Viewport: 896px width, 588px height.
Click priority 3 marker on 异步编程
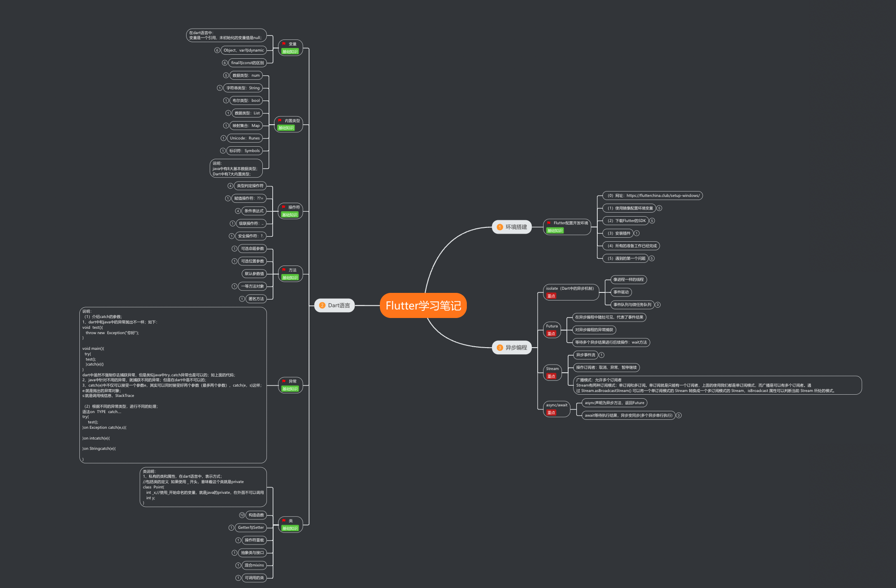point(500,348)
